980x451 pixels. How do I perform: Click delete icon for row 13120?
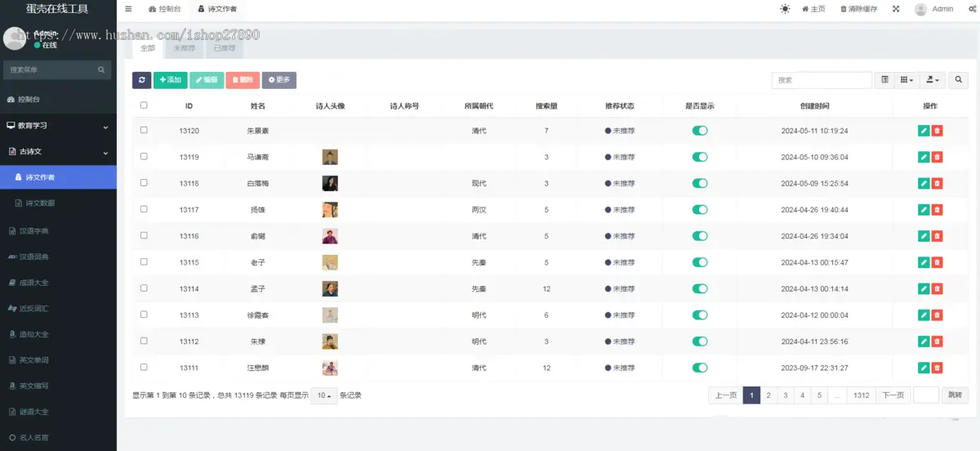(937, 131)
